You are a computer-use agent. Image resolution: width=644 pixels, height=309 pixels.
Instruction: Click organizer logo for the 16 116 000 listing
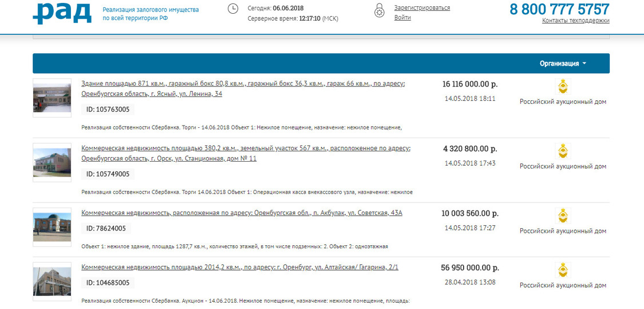(563, 87)
